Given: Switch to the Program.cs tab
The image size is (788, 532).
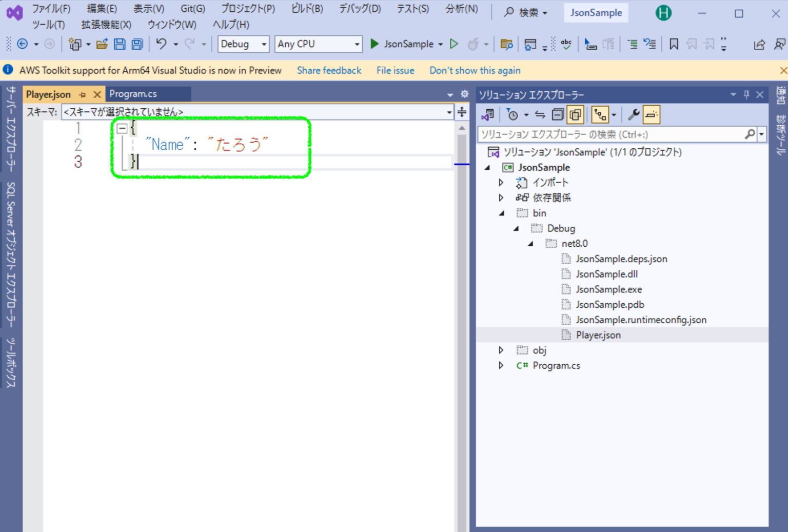Looking at the screenshot, I should pyautogui.click(x=133, y=94).
